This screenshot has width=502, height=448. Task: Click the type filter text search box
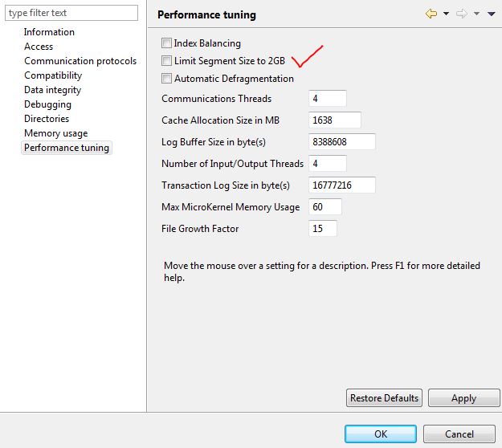pos(72,13)
